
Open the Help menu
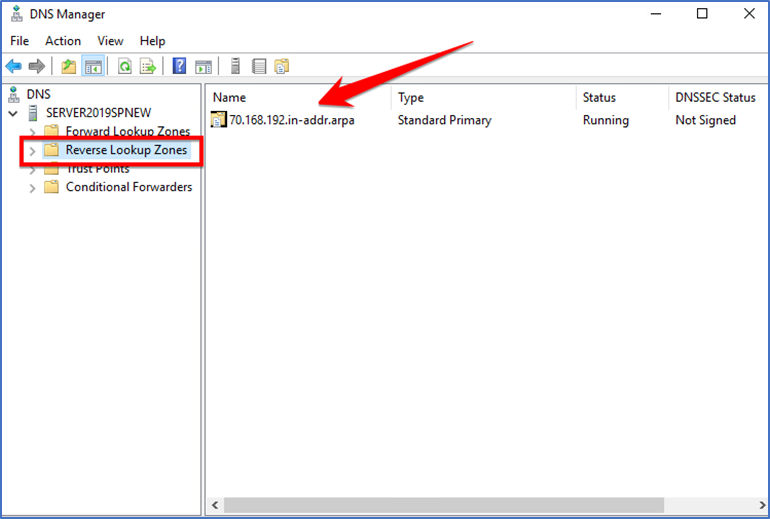pos(152,41)
